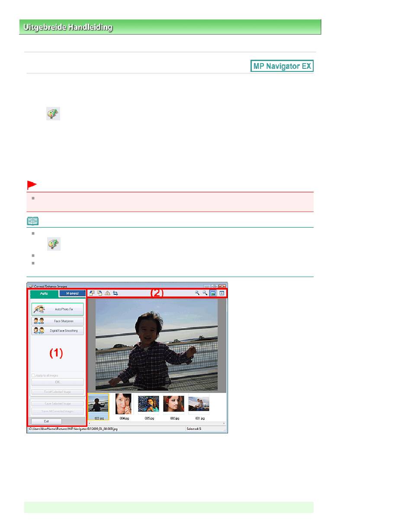Click the Auto Photo Fix button
The image size is (411, 532).
(x=58, y=310)
